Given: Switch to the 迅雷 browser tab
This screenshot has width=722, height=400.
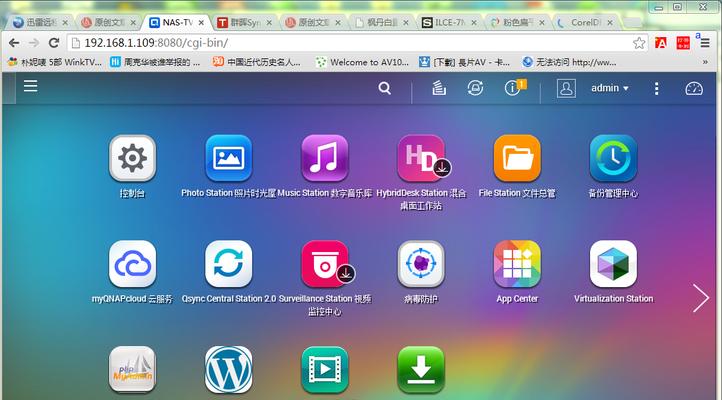Looking at the screenshot, I should pos(39,22).
